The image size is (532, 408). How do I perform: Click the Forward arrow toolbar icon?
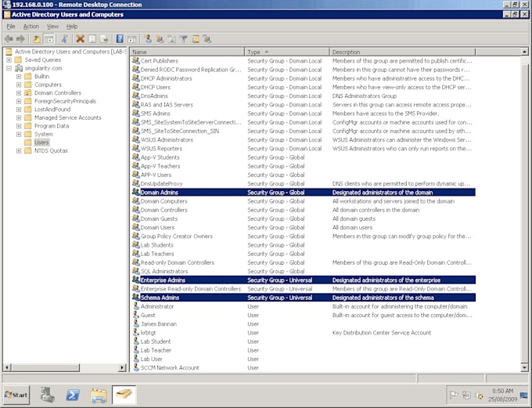(20, 39)
